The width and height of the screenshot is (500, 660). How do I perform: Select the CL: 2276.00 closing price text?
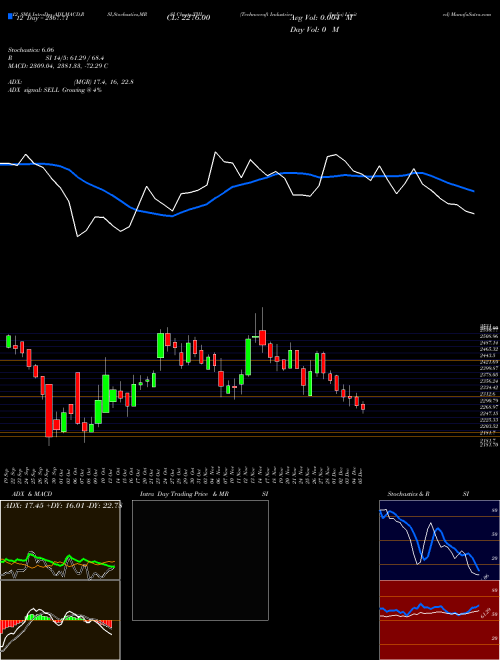click(188, 18)
